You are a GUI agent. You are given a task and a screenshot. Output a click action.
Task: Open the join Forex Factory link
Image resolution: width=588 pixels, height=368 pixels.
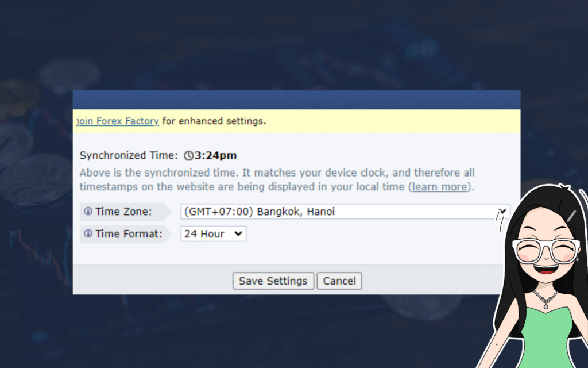pyautogui.click(x=117, y=121)
